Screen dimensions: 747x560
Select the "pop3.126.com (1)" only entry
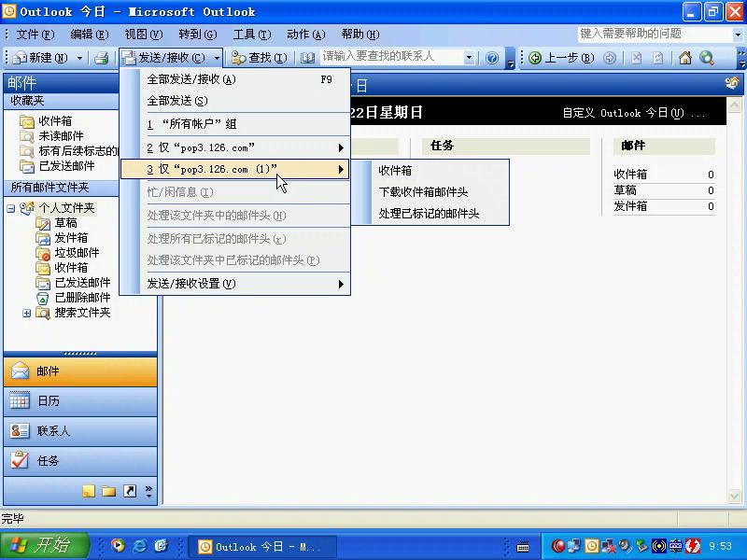tap(235, 169)
